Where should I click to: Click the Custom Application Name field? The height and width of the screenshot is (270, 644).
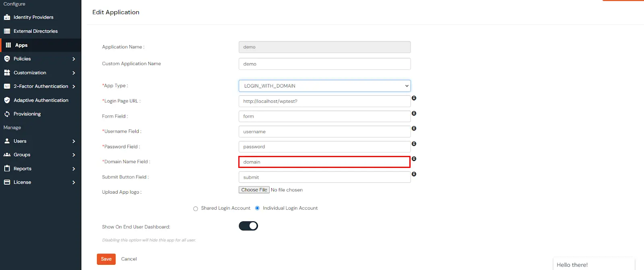324,64
